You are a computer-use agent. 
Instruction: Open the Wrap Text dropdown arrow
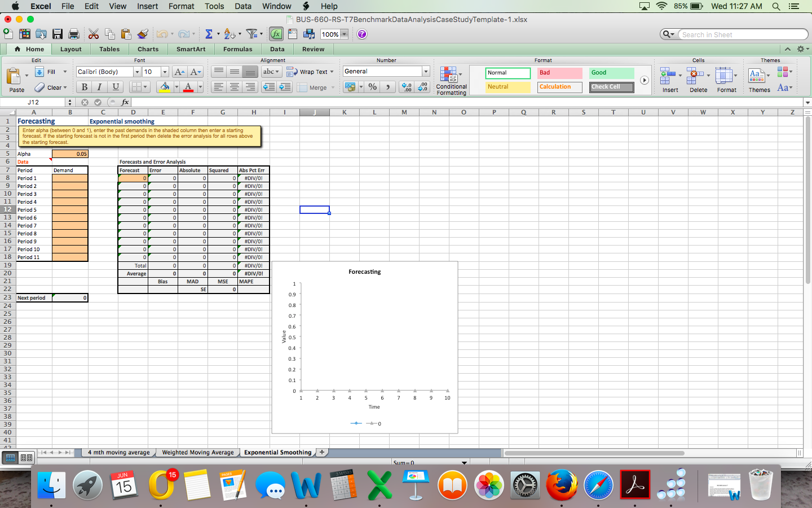[332, 72]
